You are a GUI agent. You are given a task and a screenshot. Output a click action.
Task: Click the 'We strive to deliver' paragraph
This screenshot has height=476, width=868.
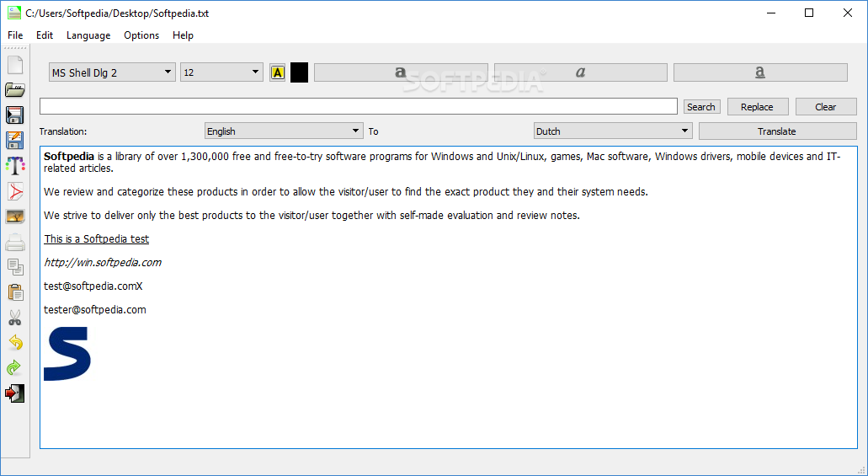pos(312,216)
